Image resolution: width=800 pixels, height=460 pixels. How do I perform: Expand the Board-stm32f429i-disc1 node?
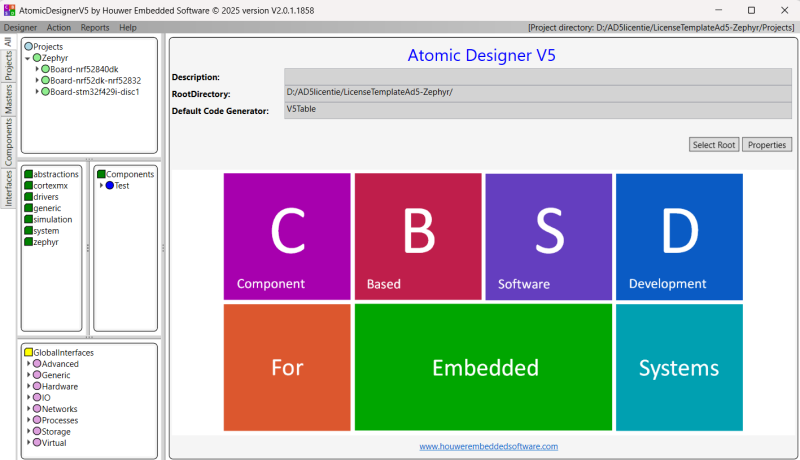[x=37, y=91]
